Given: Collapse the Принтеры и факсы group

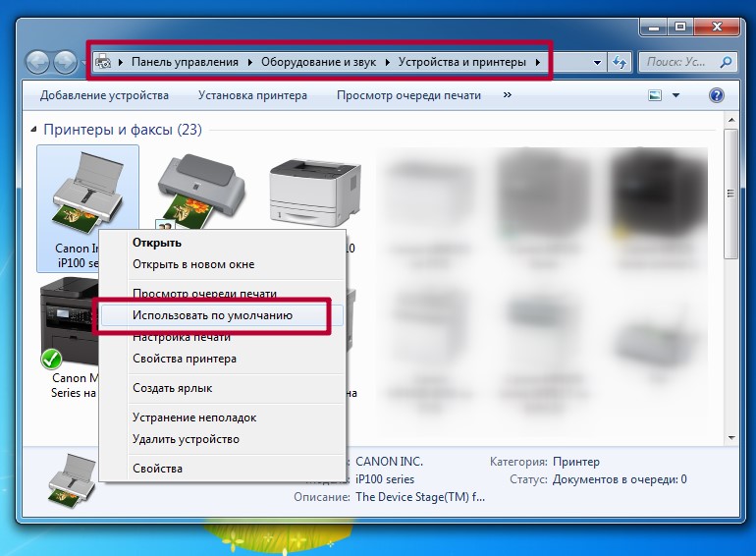Looking at the screenshot, I should [x=33, y=130].
